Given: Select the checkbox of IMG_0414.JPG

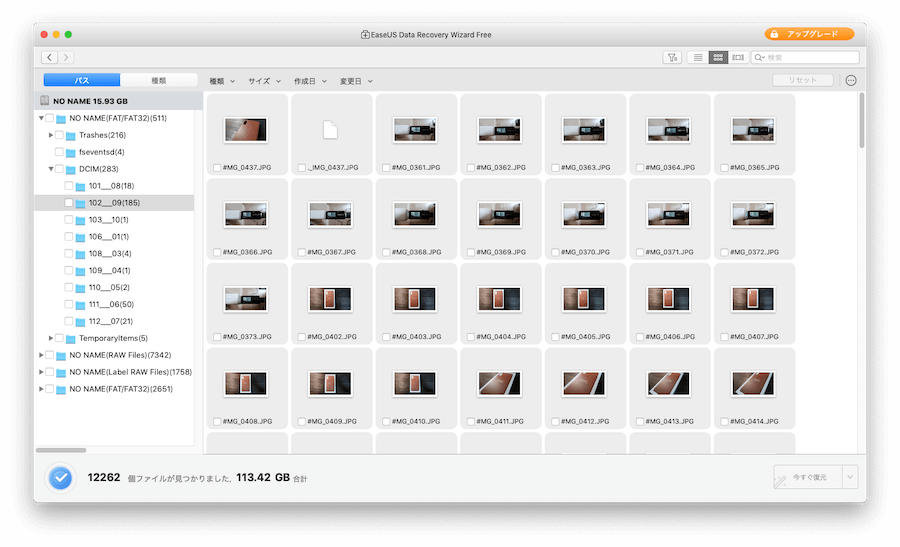Looking at the screenshot, I should (724, 421).
